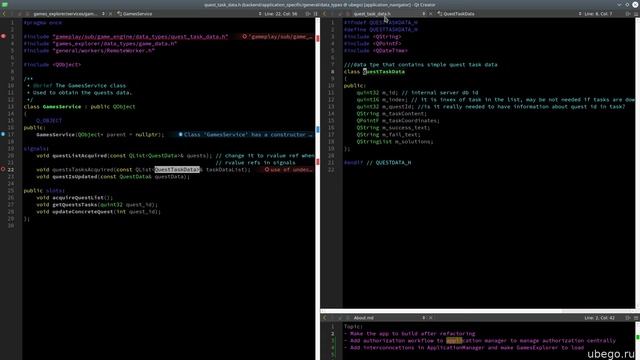The image size is (640, 360).
Task: Split left editor pane with split icon
Action: pyautogui.click(x=308, y=14)
